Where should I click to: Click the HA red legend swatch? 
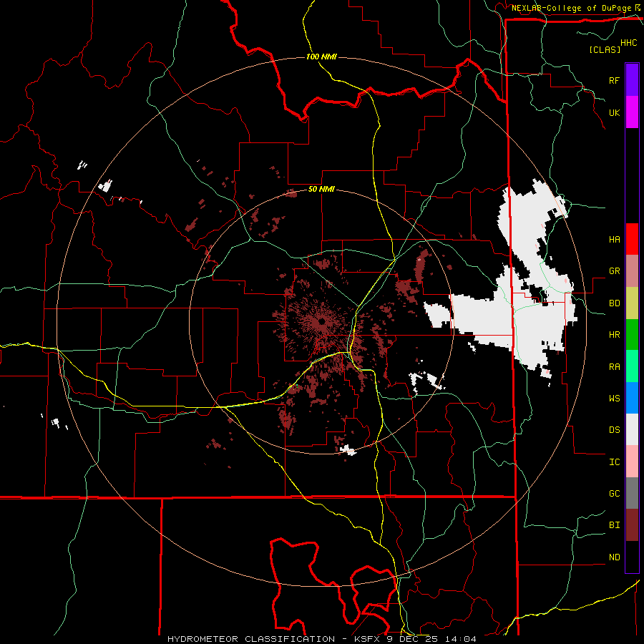coord(632,239)
